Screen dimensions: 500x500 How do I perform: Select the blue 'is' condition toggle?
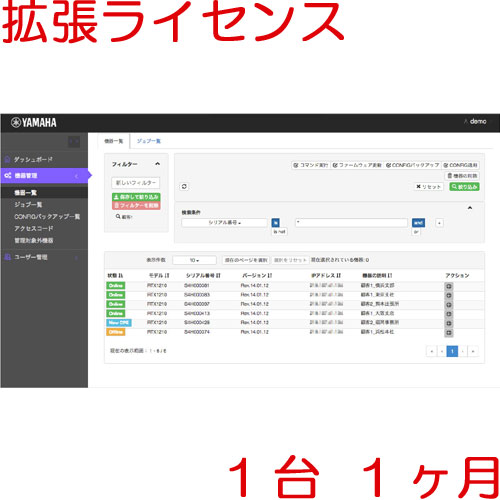tap(276, 223)
